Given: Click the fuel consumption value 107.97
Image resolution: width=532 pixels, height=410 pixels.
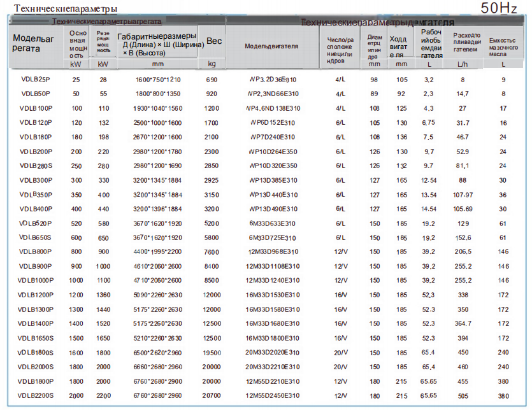Looking at the screenshot, I should pos(463,195).
